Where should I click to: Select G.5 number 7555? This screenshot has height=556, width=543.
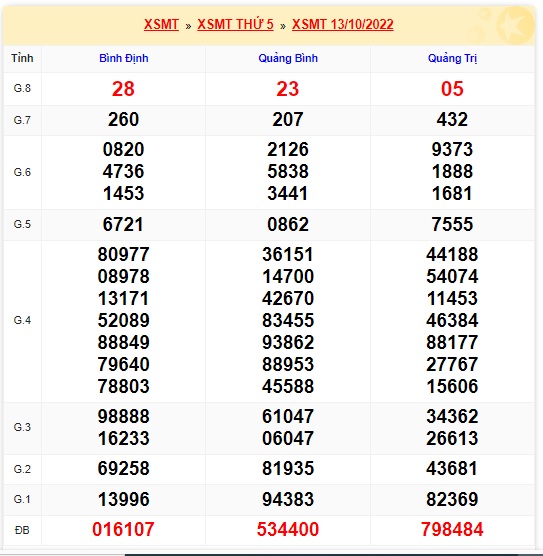[452, 224]
